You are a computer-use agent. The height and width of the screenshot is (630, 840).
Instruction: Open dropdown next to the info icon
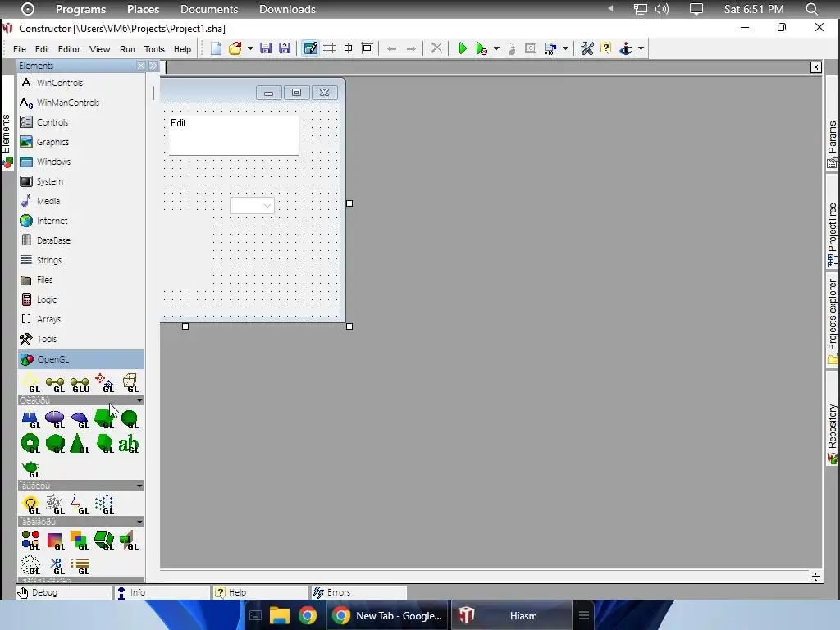(x=641, y=48)
